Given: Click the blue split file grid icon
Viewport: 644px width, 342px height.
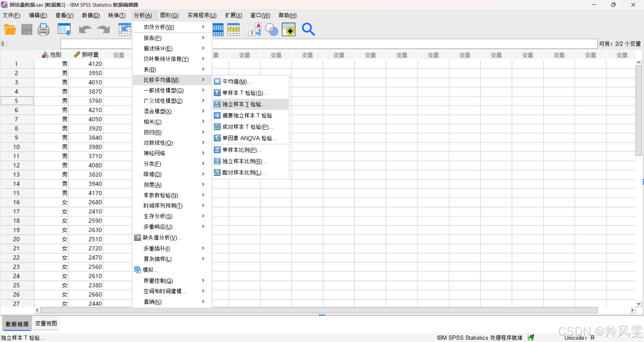Looking at the screenshot, I should (218, 30).
